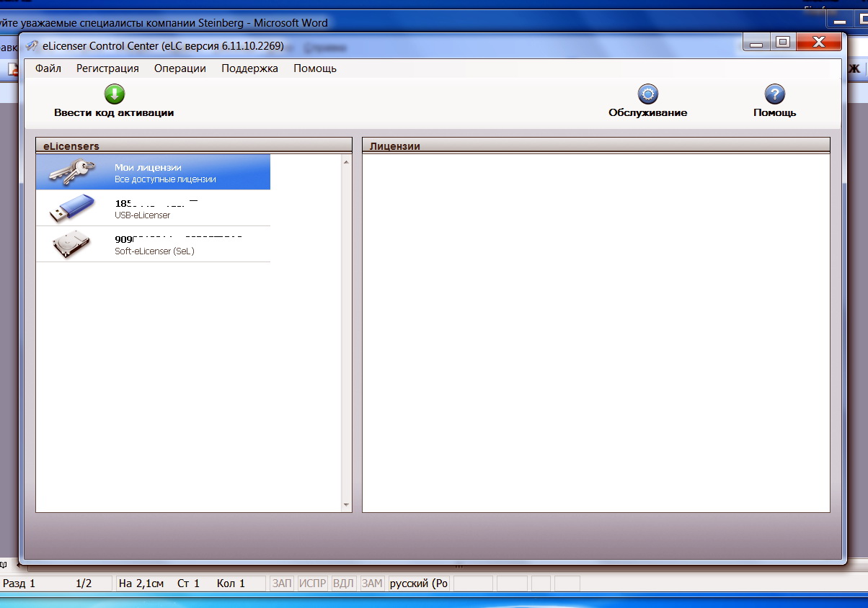
Task: Click Ст 1 in Word status bar
Action: tap(188, 584)
